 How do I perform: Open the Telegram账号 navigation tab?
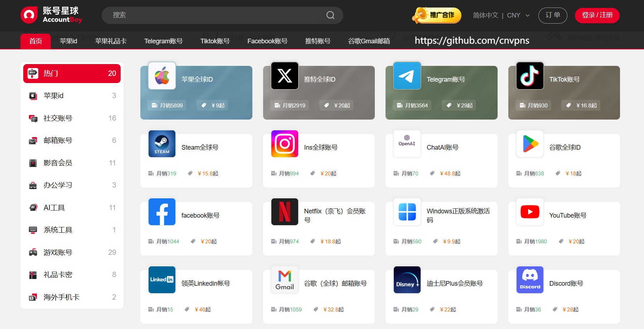pyautogui.click(x=163, y=41)
